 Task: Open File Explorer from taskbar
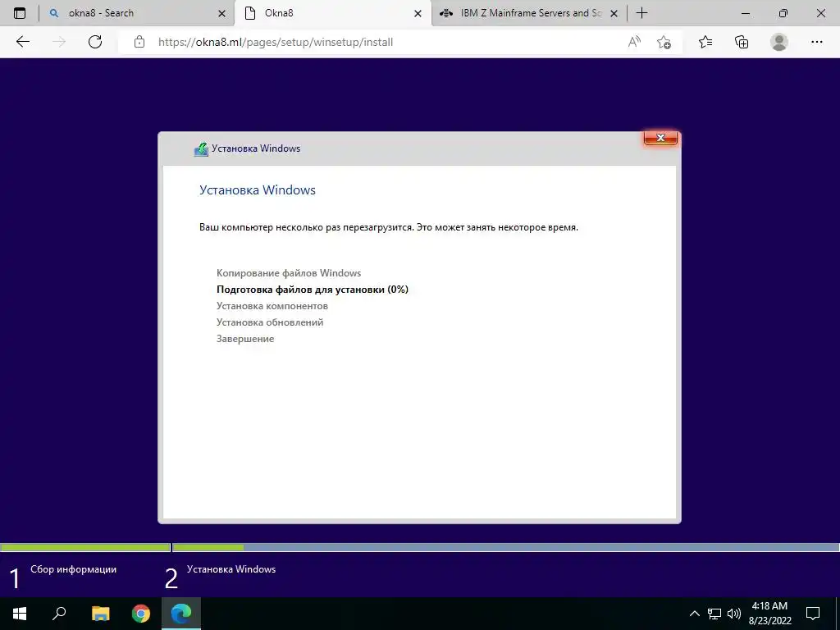tap(100, 614)
